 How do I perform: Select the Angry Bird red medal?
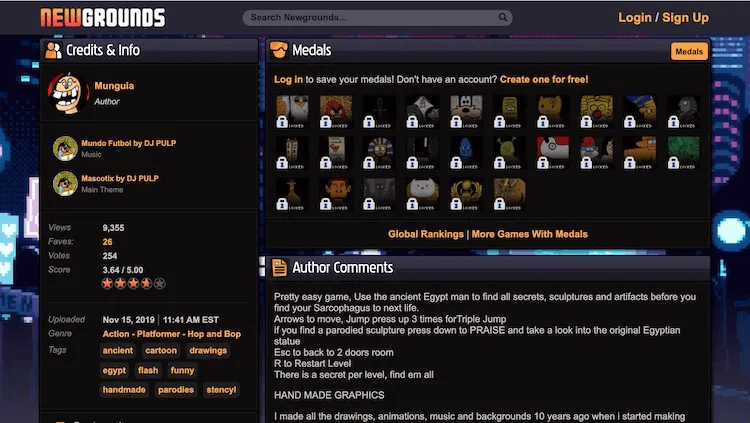pyautogui.click(x=336, y=111)
